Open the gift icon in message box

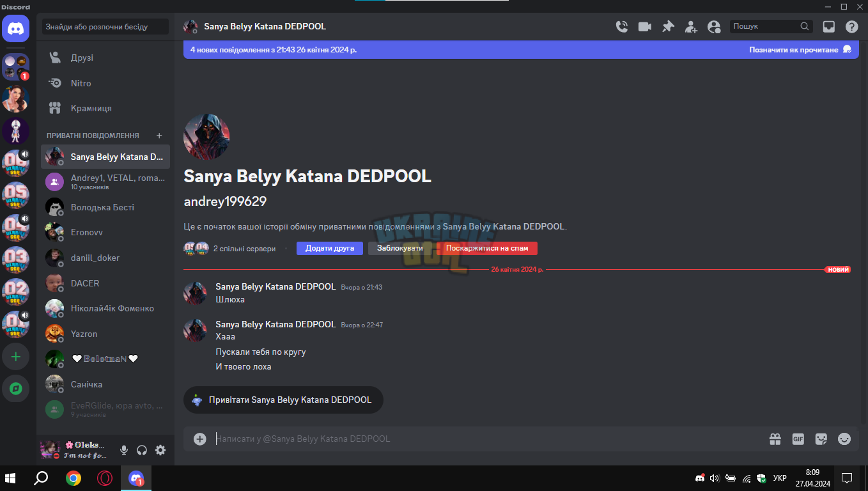click(775, 439)
